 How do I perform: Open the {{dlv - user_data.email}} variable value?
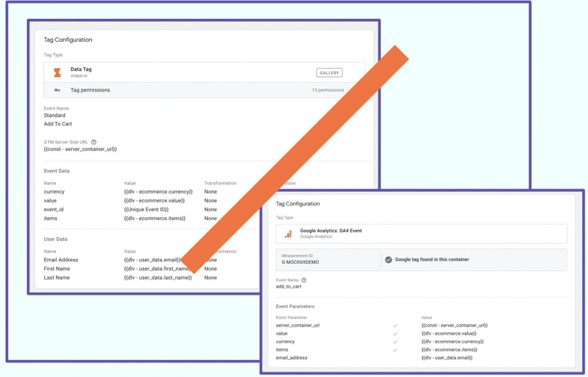446,357
